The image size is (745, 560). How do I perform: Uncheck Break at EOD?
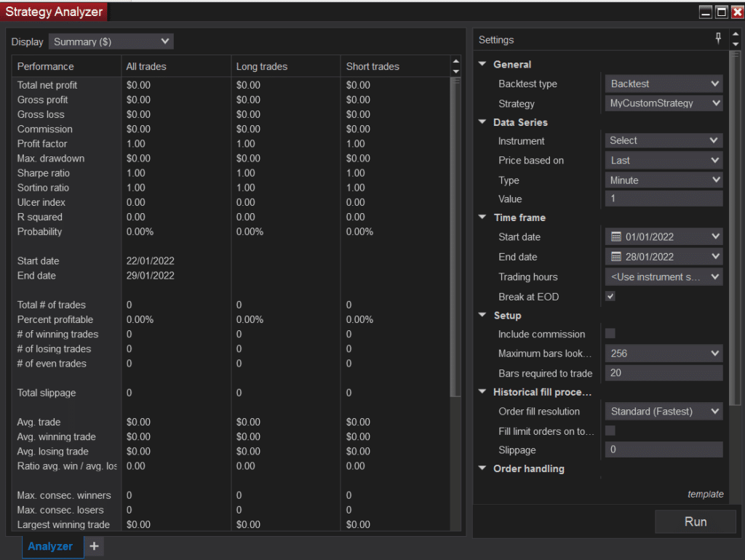tap(610, 296)
